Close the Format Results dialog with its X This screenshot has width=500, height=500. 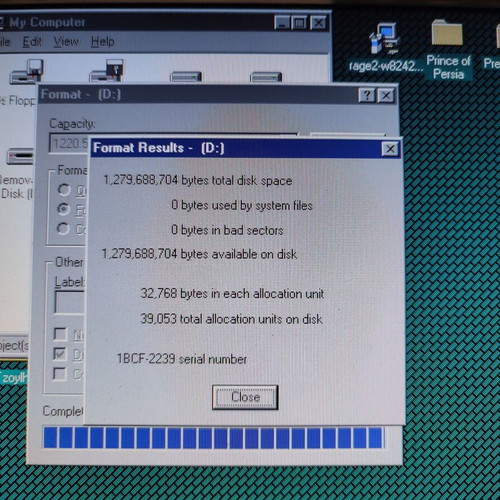click(x=390, y=149)
